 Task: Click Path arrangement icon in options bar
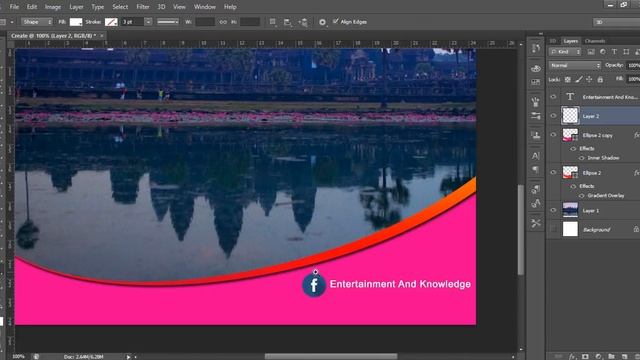click(303, 22)
